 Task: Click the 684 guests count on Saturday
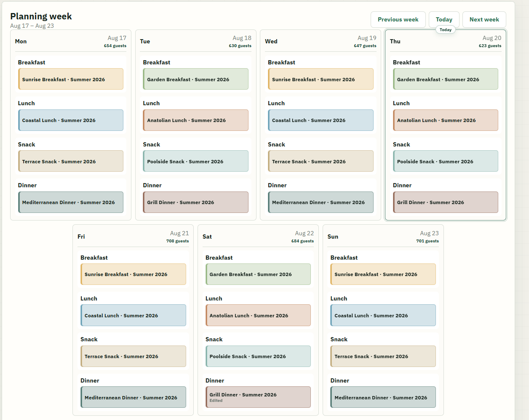(x=302, y=241)
